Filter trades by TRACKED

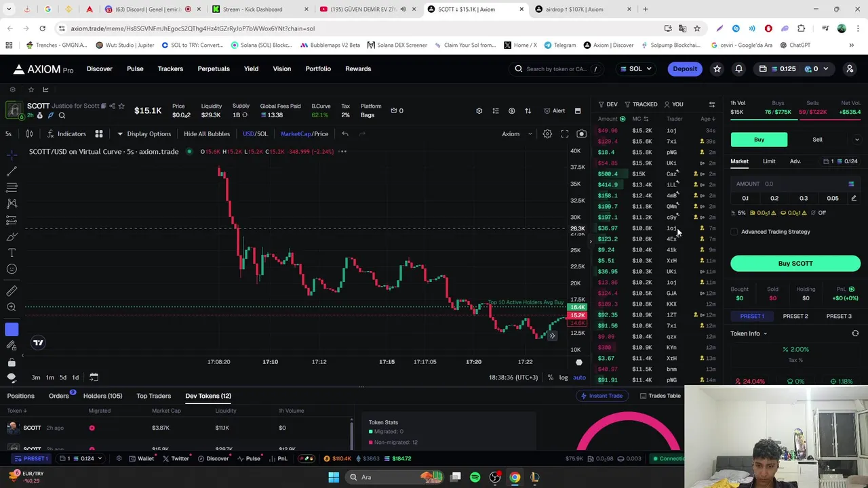pyautogui.click(x=641, y=104)
